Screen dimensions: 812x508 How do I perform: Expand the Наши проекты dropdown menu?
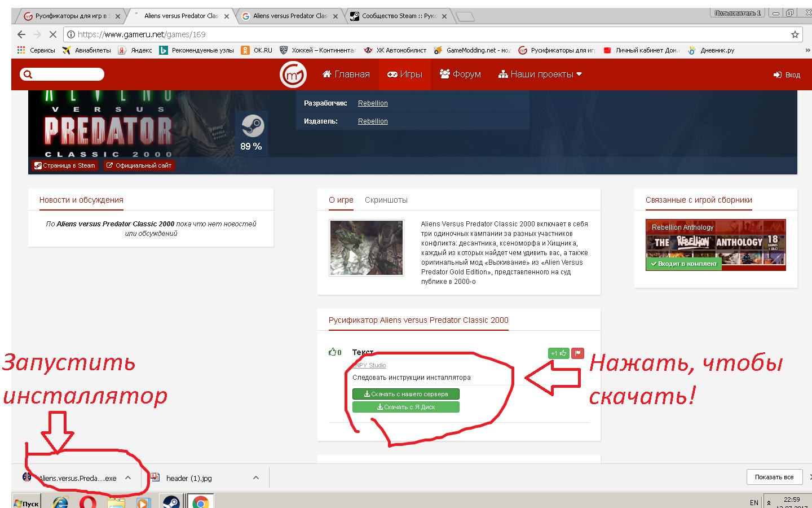click(x=540, y=75)
